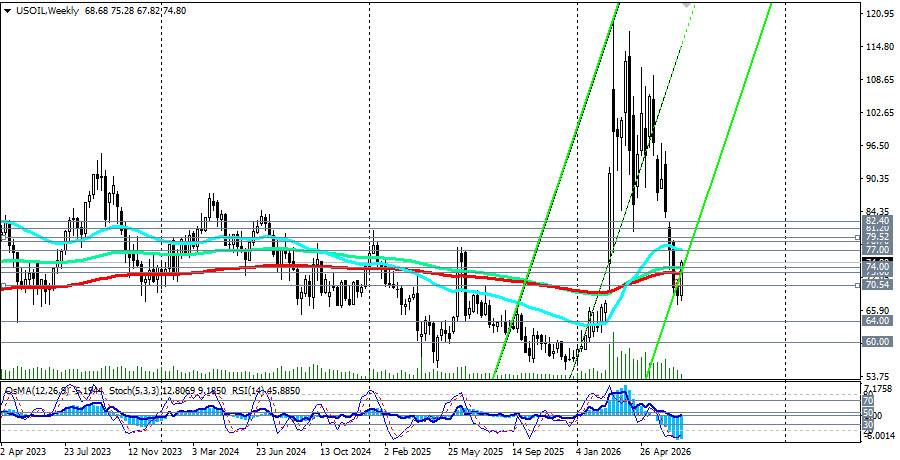Pick the 60.00 support level label

click(877, 342)
